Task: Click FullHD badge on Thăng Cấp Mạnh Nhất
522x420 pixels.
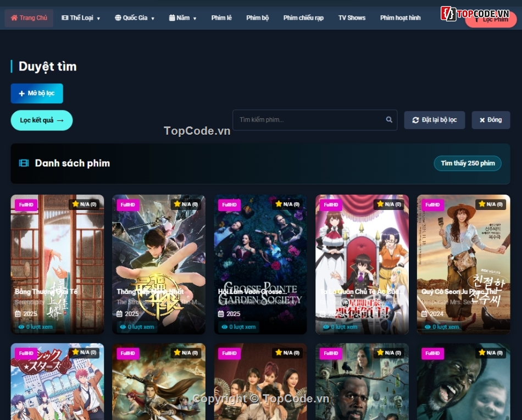Action: [x=128, y=205]
